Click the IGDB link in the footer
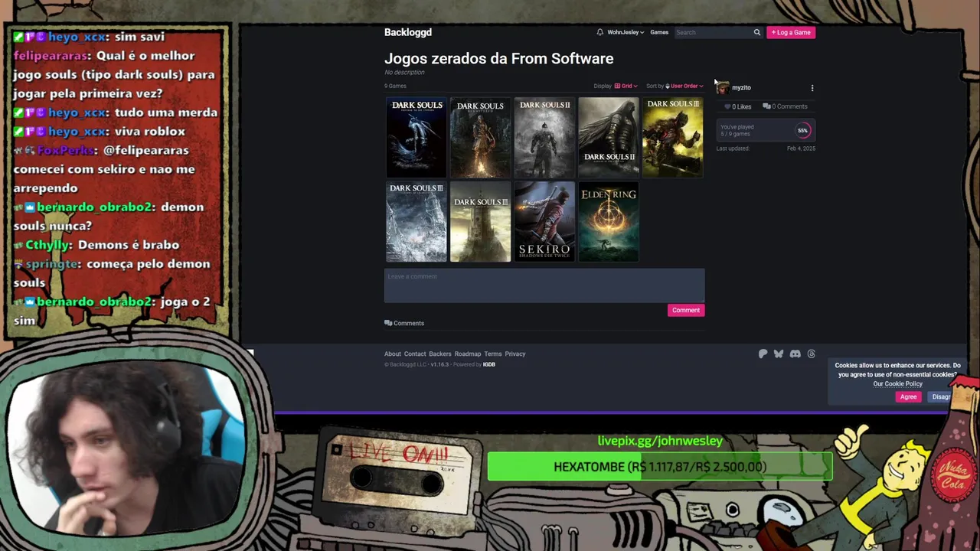This screenshot has width=980, height=551. pos(489,364)
